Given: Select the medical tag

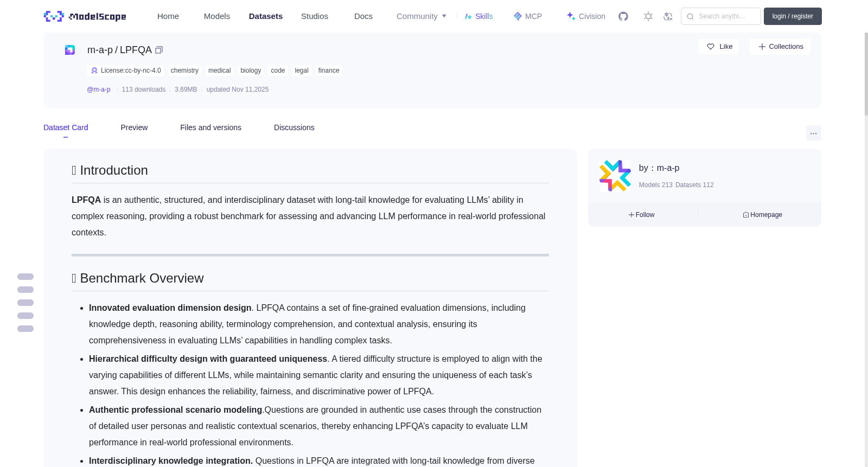Looking at the screenshot, I should pos(219,71).
